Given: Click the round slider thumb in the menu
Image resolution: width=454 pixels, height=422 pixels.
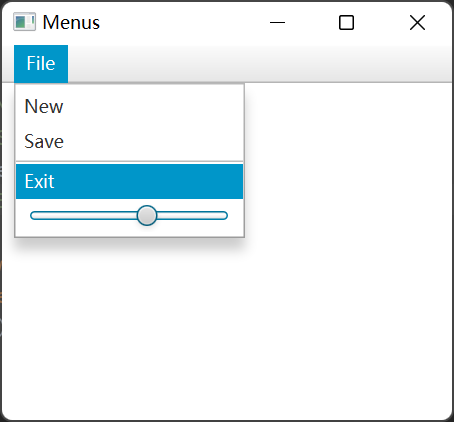Looking at the screenshot, I should click(147, 216).
